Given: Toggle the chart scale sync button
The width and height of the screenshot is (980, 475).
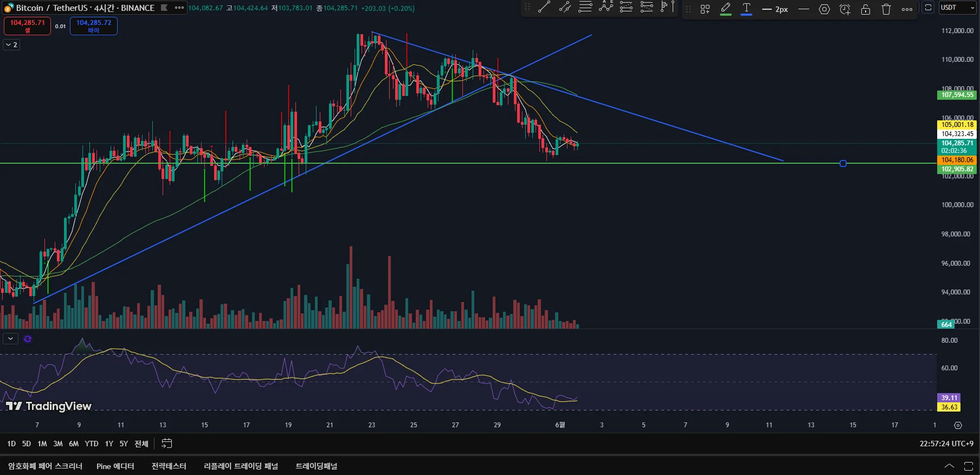Looking at the screenshot, I should point(929,8).
